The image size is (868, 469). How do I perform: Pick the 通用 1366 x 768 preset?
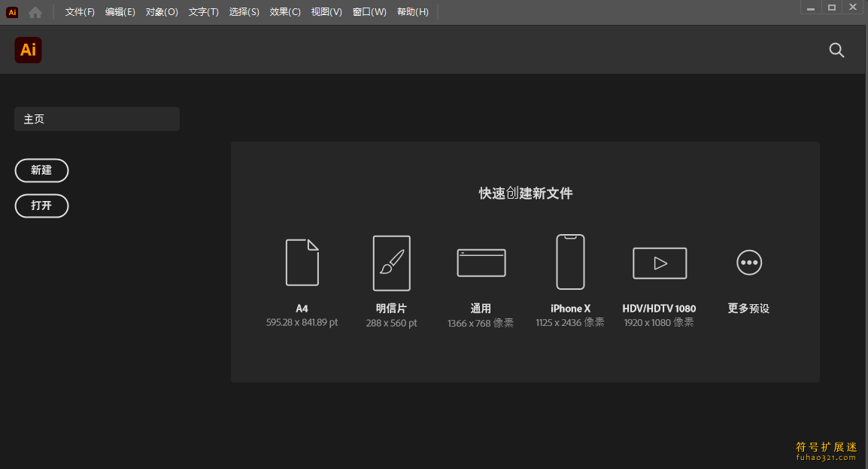481,263
